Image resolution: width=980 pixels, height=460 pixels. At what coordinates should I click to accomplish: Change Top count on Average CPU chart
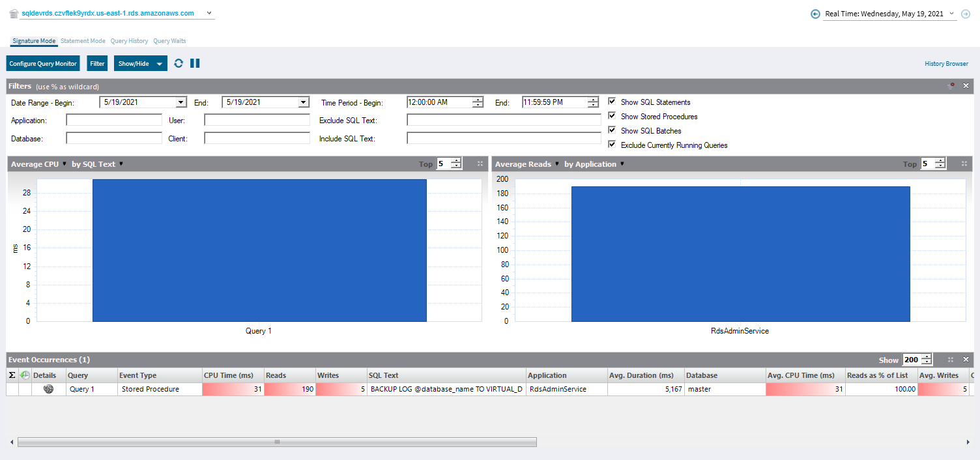[x=456, y=164]
